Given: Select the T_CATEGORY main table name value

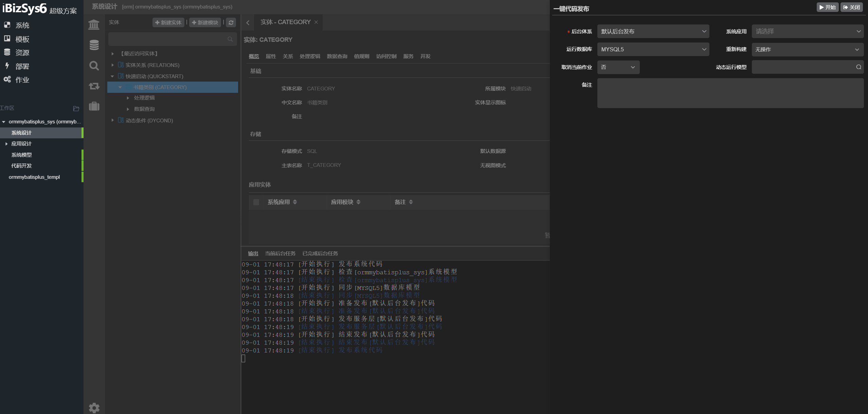Looking at the screenshot, I should (x=324, y=165).
